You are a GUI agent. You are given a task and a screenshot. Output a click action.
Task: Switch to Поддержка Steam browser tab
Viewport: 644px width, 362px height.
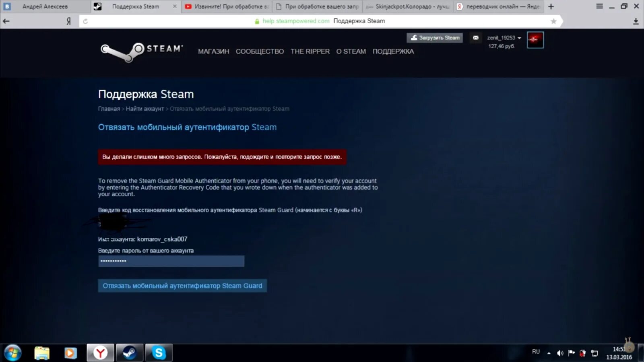tap(136, 6)
